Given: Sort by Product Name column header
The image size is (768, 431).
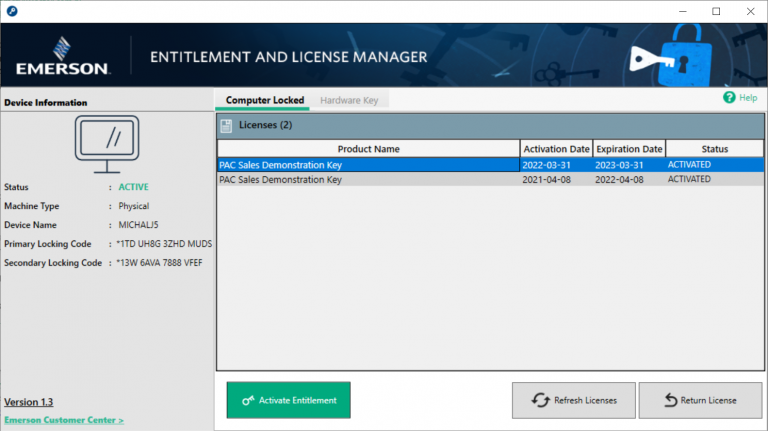Looking at the screenshot, I should pyautogui.click(x=368, y=149).
